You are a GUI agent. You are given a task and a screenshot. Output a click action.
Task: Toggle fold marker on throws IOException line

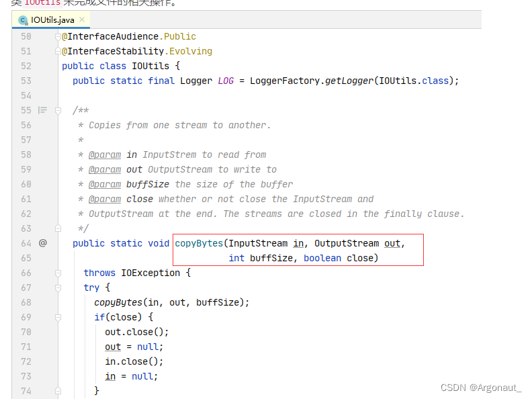tap(58, 273)
